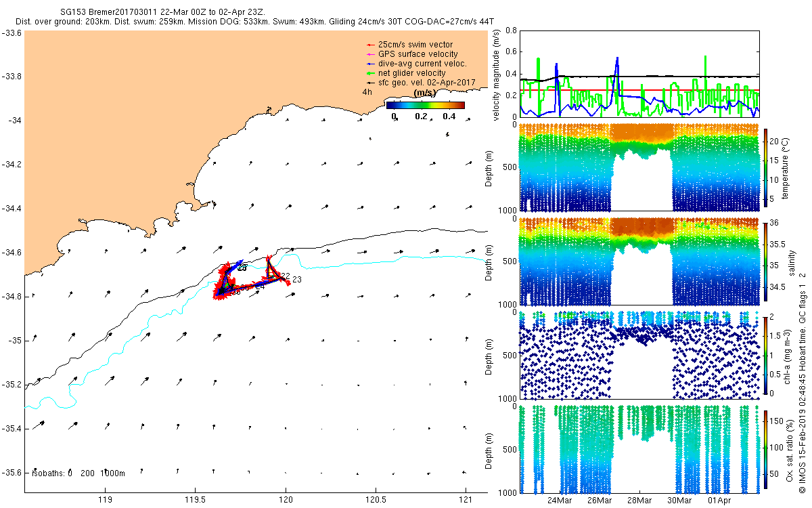Click the 'isobaths: 0 200 1000m' note

coord(78,473)
